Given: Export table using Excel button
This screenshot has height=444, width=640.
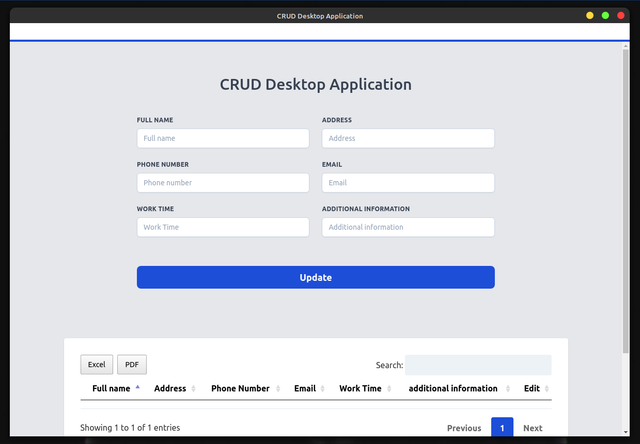Looking at the screenshot, I should (x=97, y=364).
